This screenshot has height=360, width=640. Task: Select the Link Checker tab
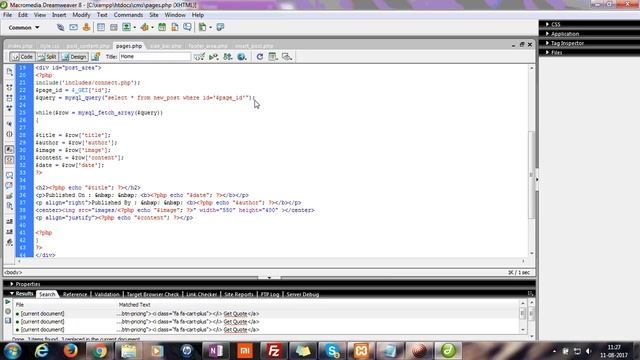point(201,294)
